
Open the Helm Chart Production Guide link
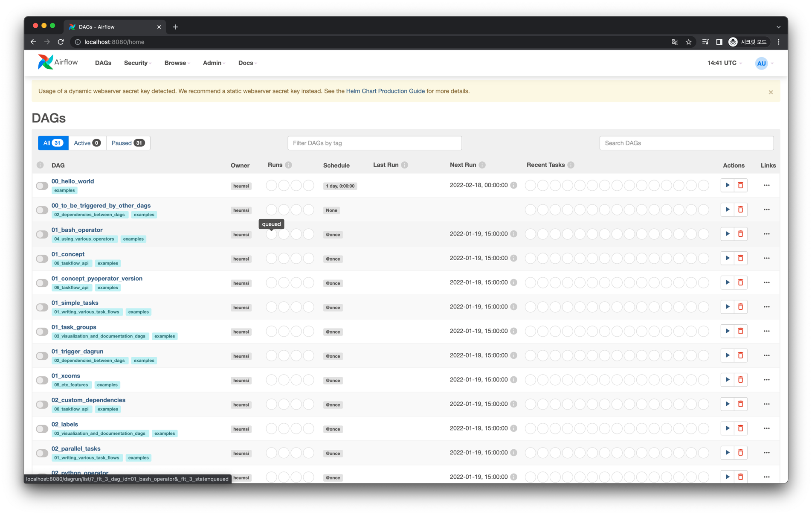click(x=385, y=91)
